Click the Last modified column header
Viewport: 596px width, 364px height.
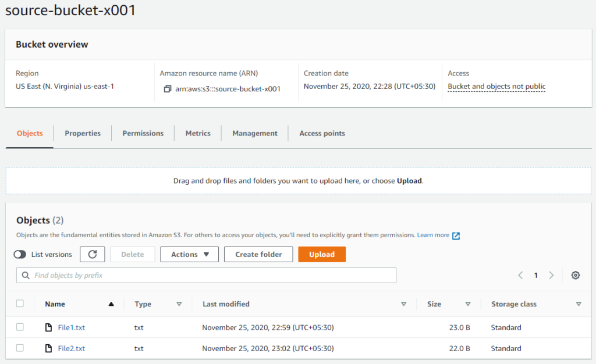point(226,304)
